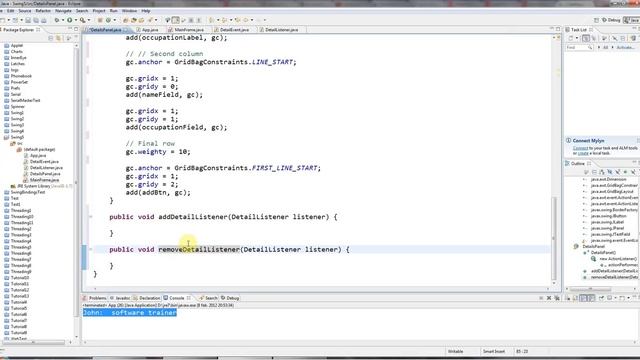This screenshot has width=640, height=360.
Task: Open the Debug tab in bottom panel
Action: point(230,298)
